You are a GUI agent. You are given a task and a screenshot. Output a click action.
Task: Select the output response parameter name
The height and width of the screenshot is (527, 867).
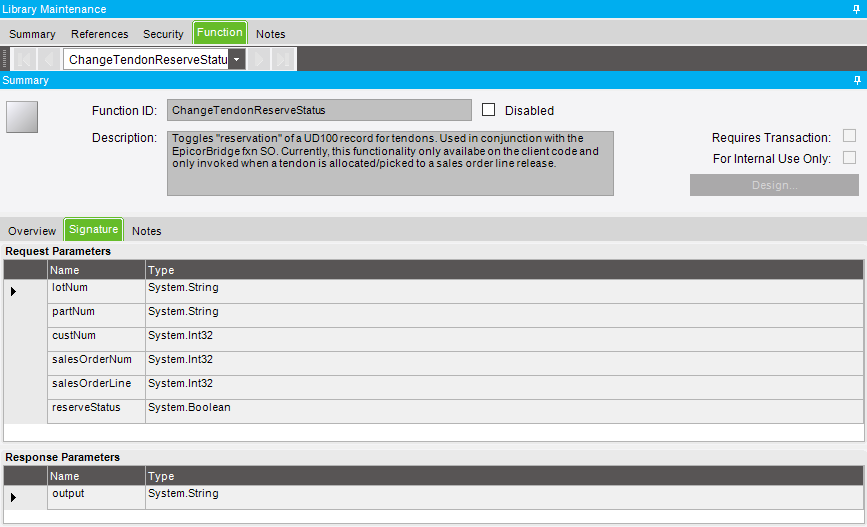(x=96, y=497)
